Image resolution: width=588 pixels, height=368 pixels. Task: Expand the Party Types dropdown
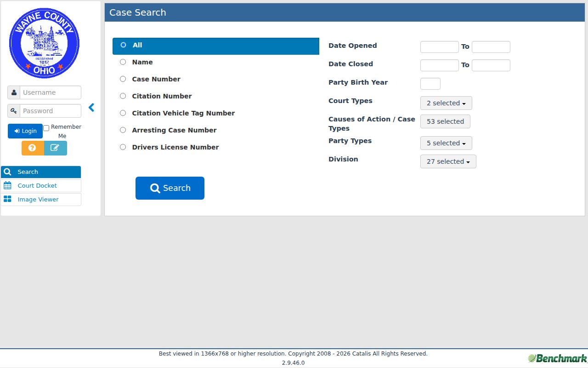(x=446, y=143)
